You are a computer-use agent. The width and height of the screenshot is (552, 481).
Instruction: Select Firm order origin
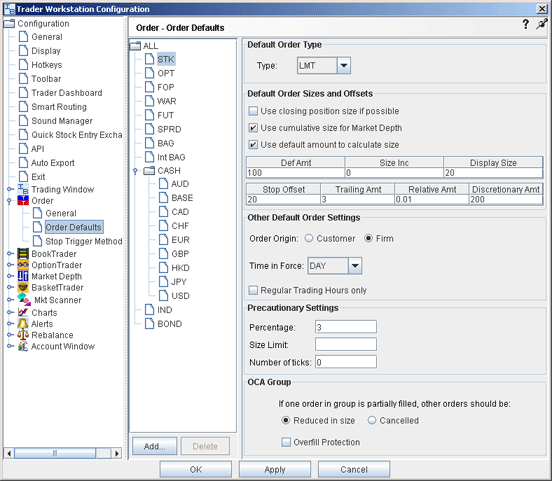pos(368,238)
